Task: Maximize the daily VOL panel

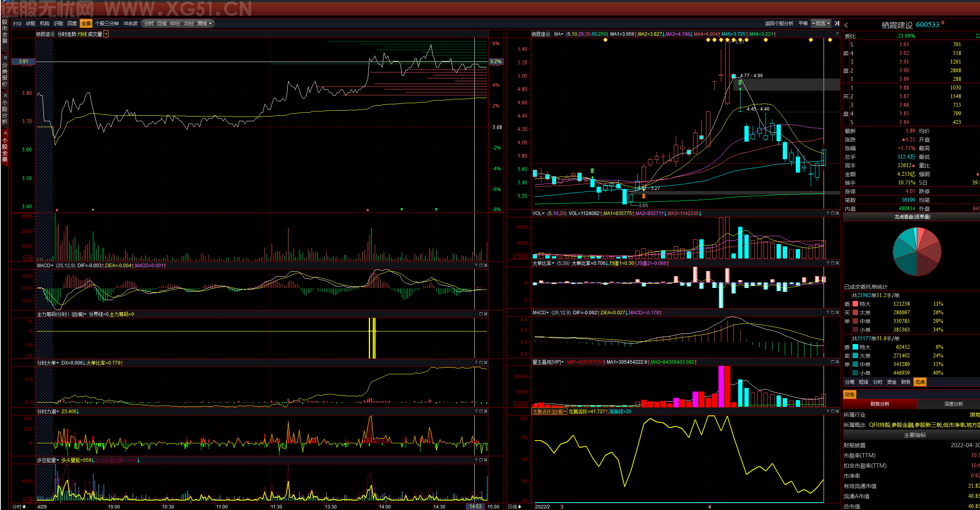Action: (x=833, y=213)
